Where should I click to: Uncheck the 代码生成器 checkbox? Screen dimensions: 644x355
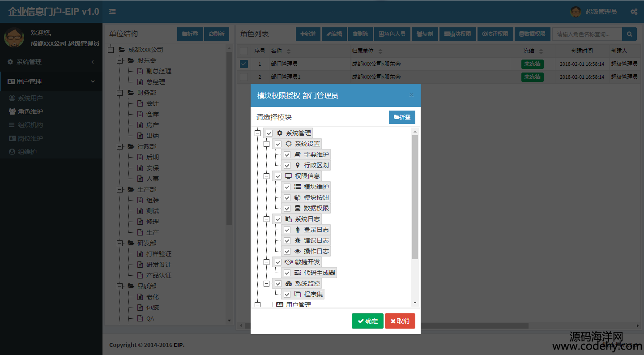coord(287,273)
